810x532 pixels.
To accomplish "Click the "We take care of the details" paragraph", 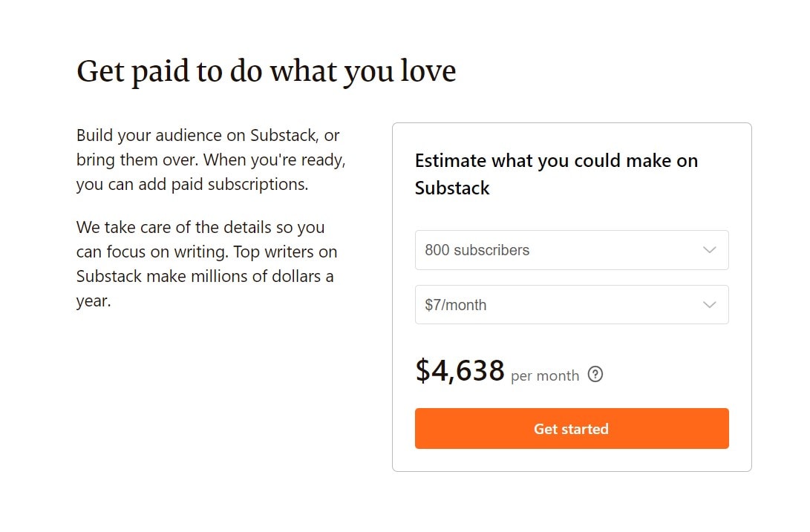I will pos(206,264).
